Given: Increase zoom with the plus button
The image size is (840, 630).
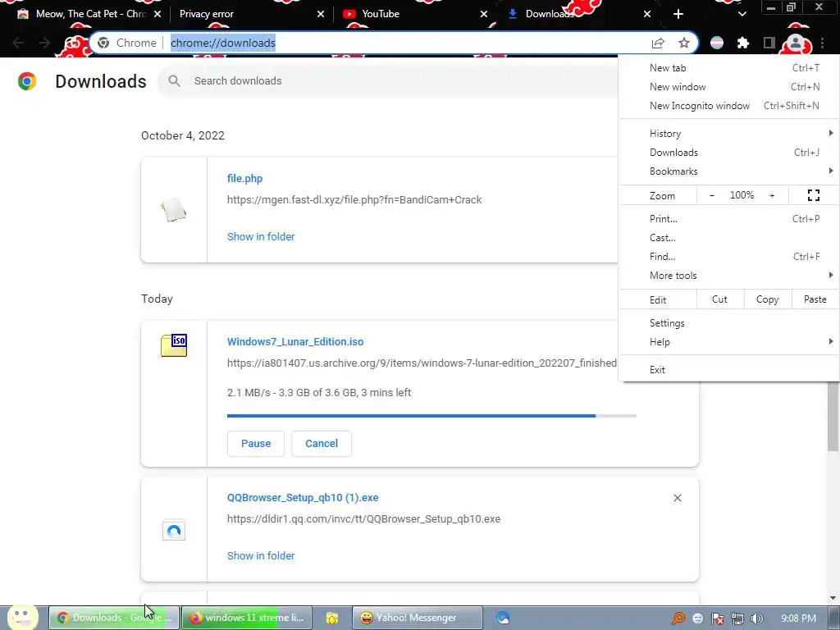Looking at the screenshot, I should [772, 195].
